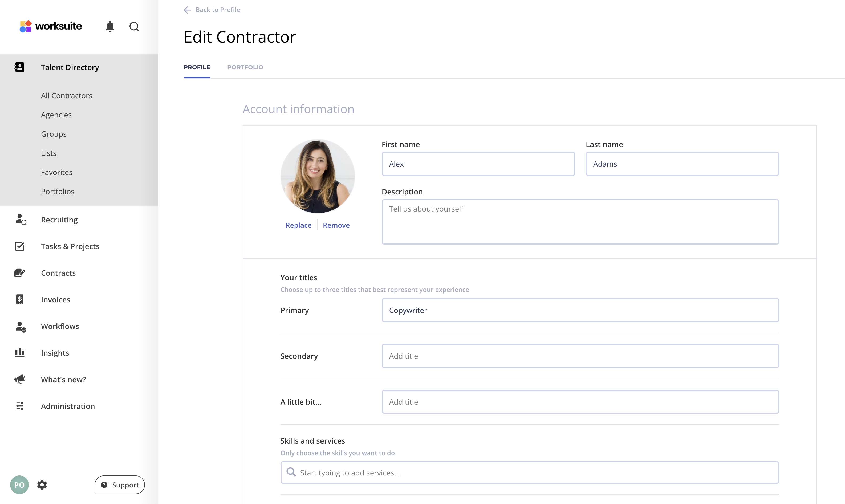This screenshot has height=504, width=845.
Task: Click the PO user avatar
Action: [x=19, y=485]
